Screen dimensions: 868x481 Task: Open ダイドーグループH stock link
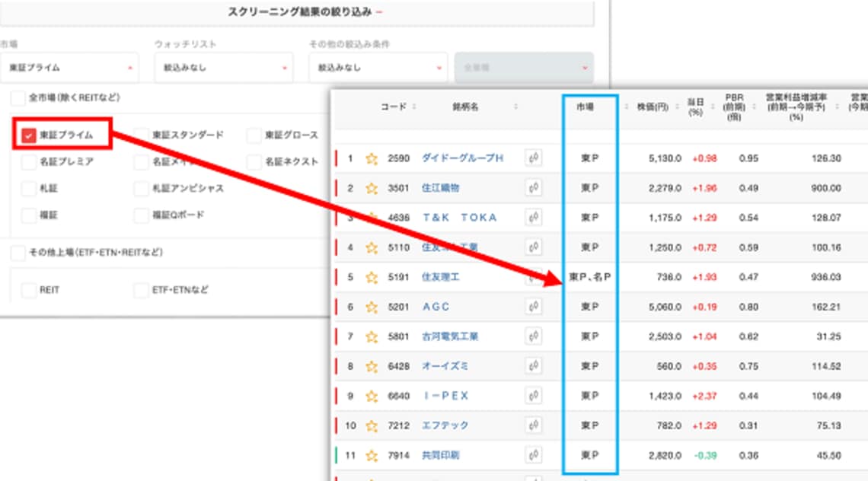[462, 158]
